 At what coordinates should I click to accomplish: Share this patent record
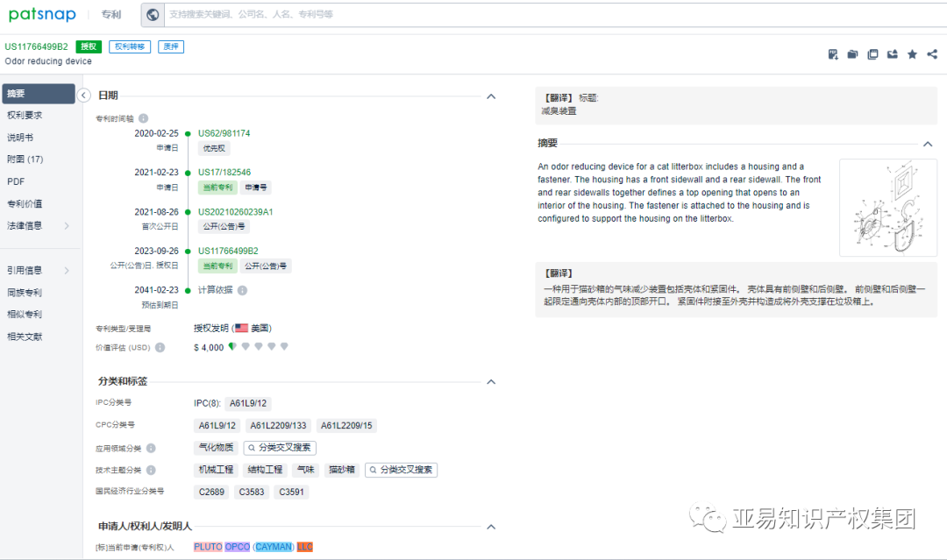tap(931, 54)
